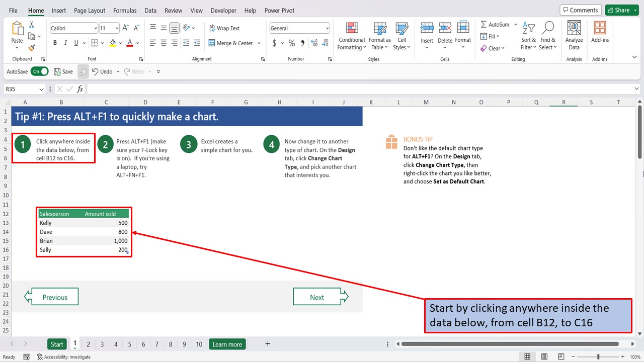Click the Format as Table icon

coord(379,35)
